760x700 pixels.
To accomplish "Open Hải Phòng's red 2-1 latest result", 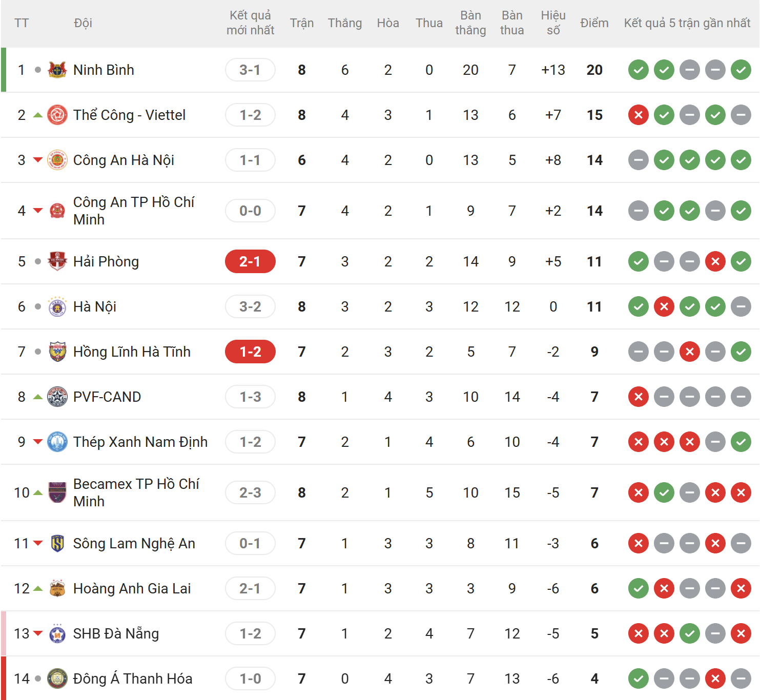I will tap(250, 261).
